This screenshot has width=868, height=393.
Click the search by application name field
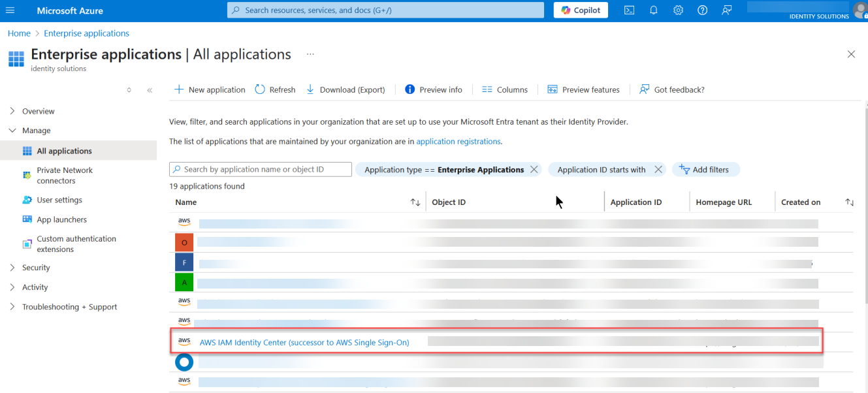pyautogui.click(x=260, y=169)
